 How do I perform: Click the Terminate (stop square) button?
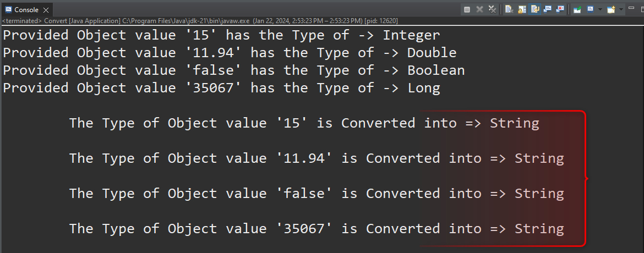click(467, 9)
